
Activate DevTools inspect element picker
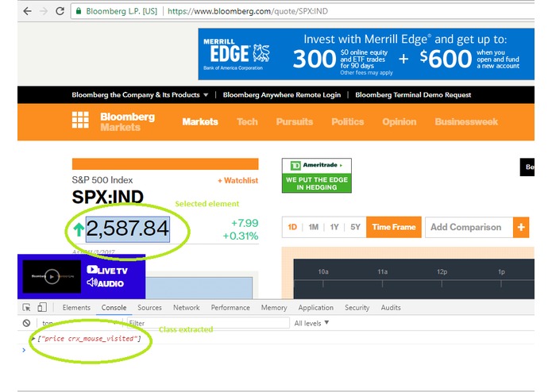pos(26,308)
